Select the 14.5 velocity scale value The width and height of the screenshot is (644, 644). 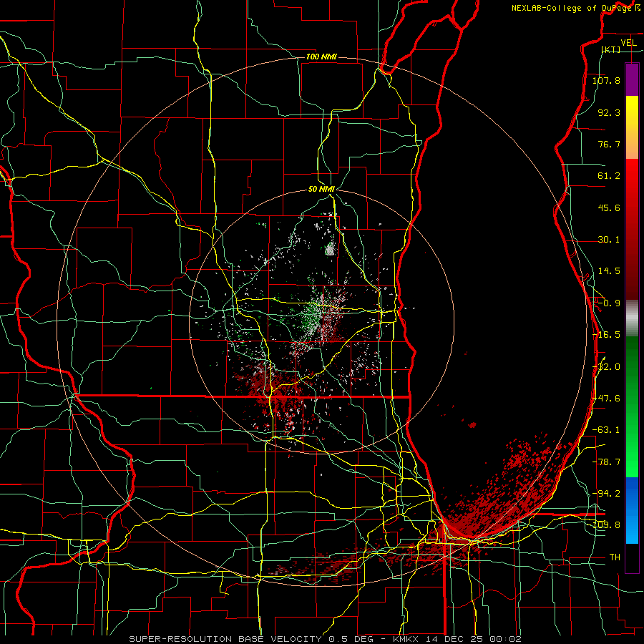click(x=609, y=271)
